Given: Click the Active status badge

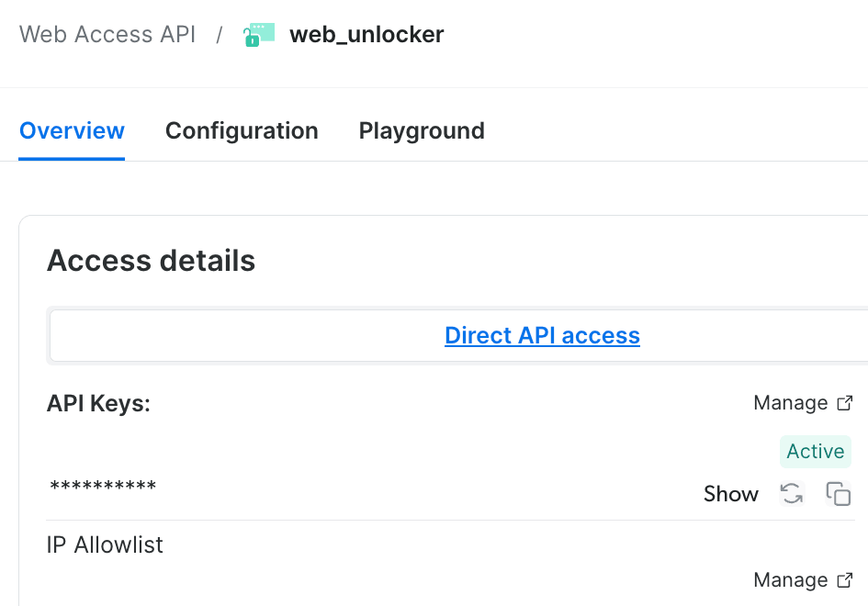Looking at the screenshot, I should [816, 451].
